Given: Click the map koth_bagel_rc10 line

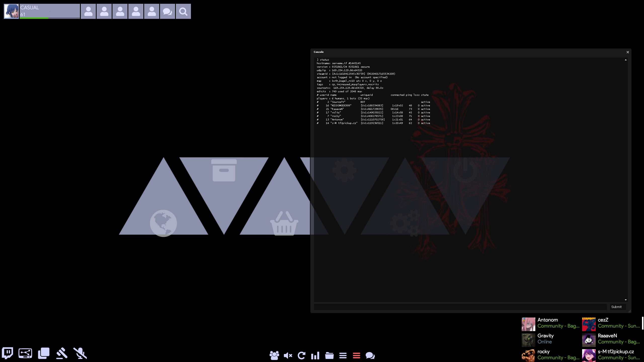Looking at the screenshot, I should [349, 81].
